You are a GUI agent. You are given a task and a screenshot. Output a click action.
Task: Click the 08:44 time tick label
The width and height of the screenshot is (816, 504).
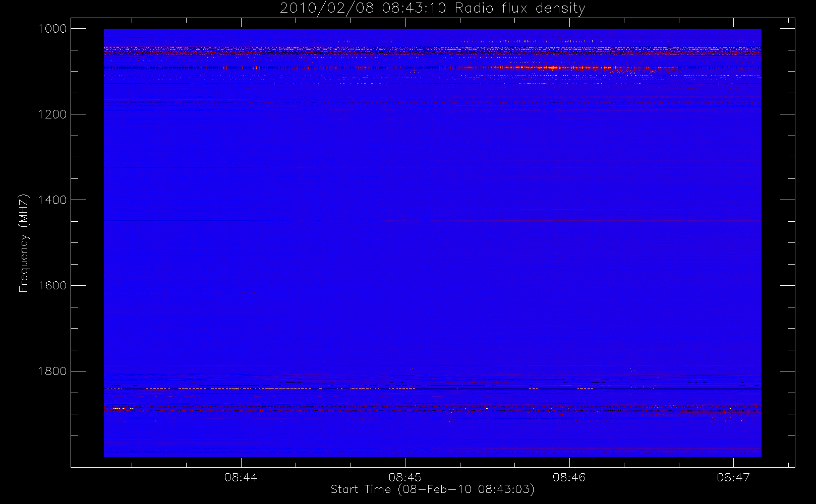241,477
